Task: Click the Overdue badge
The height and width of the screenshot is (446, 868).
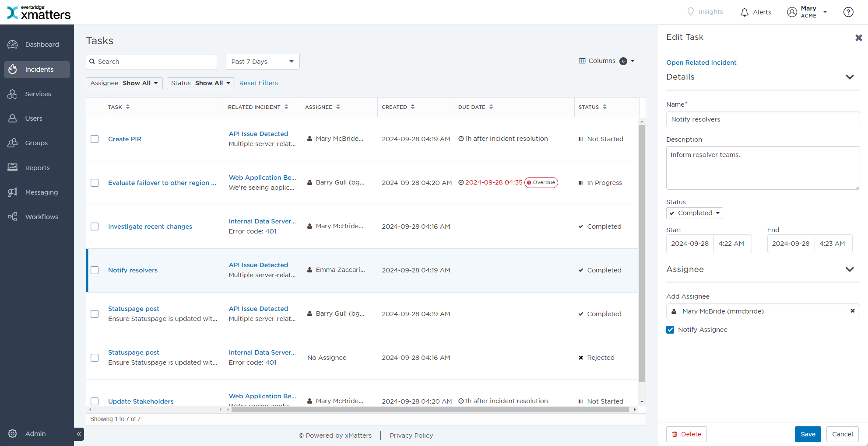Action: (x=541, y=183)
